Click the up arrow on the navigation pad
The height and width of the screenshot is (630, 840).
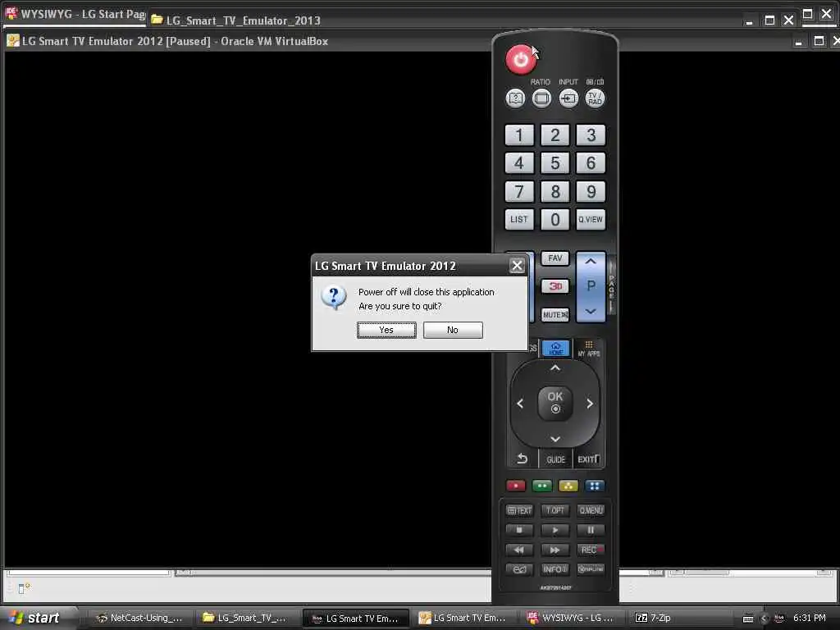point(555,368)
